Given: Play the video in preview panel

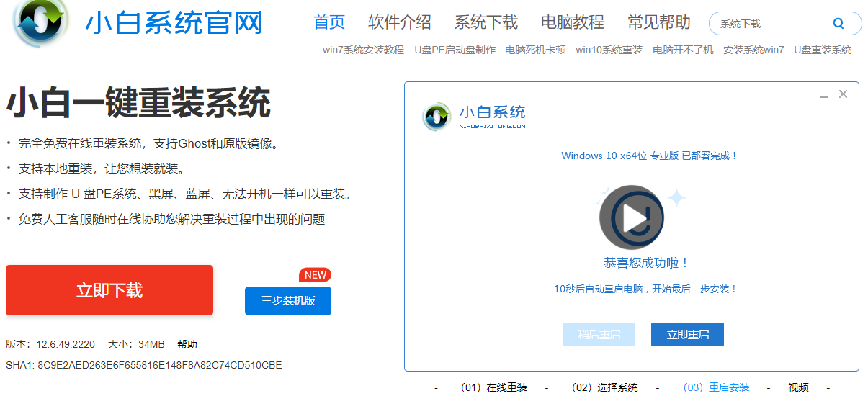Looking at the screenshot, I should pyautogui.click(x=632, y=217).
